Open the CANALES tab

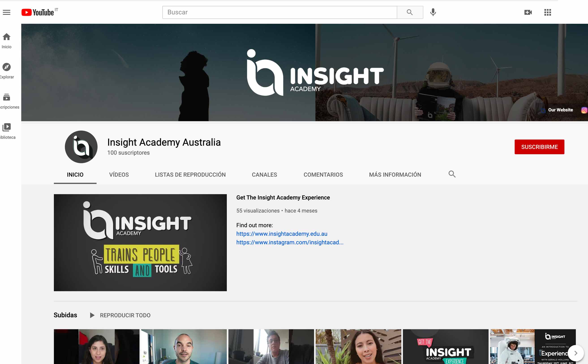tap(264, 175)
